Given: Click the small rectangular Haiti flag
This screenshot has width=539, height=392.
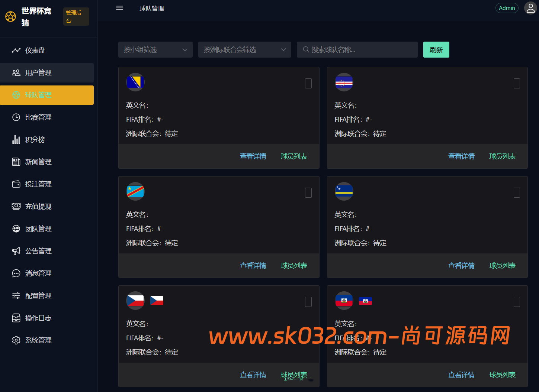Looking at the screenshot, I should [365, 301].
